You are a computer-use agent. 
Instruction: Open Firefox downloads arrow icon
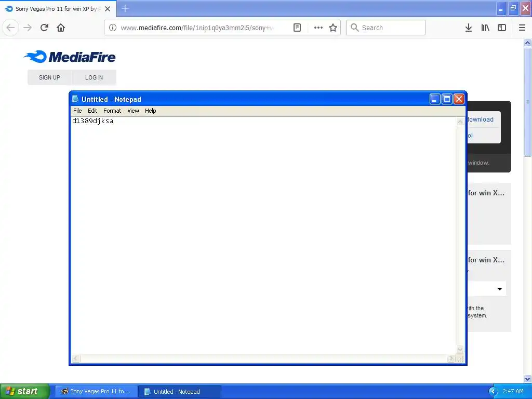[469, 28]
